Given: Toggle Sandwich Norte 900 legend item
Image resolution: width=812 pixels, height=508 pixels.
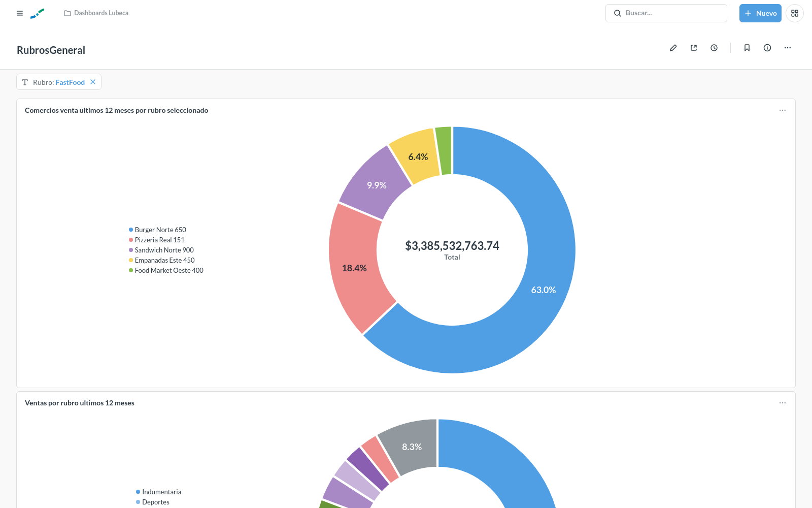Looking at the screenshot, I should tap(161, 250).
